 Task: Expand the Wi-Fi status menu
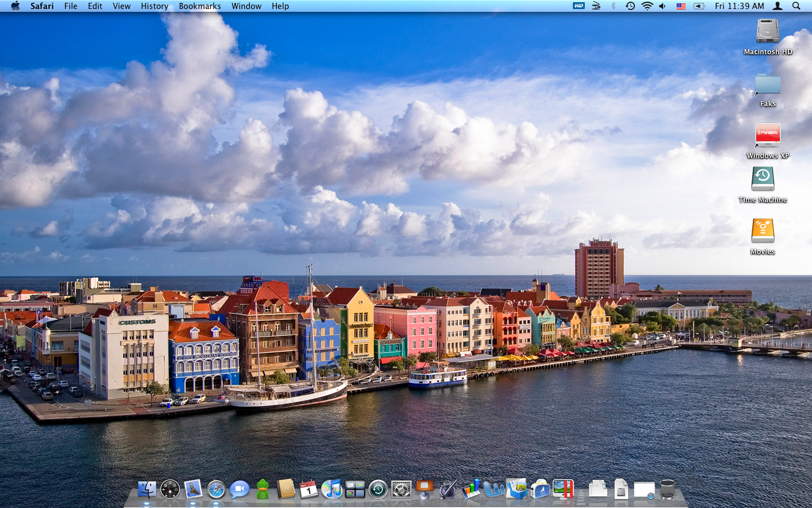pos(647,6)
